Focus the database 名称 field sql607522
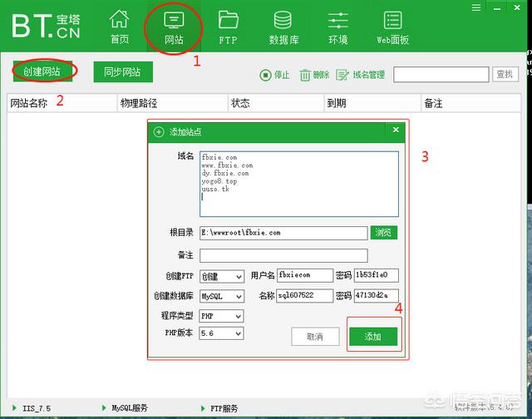The height and width of the screenshot is (419, 532). point(305,295)
